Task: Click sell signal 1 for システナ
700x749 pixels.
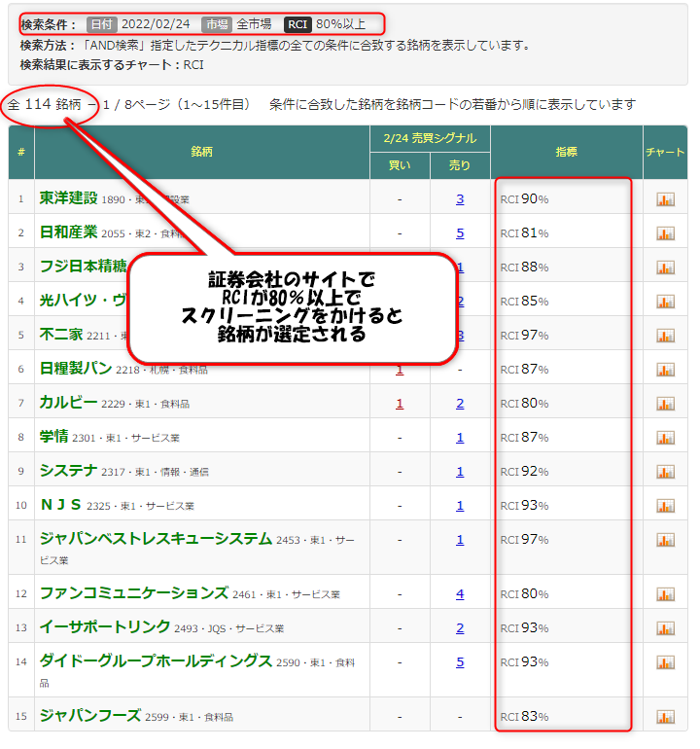Action: [460, 472]
